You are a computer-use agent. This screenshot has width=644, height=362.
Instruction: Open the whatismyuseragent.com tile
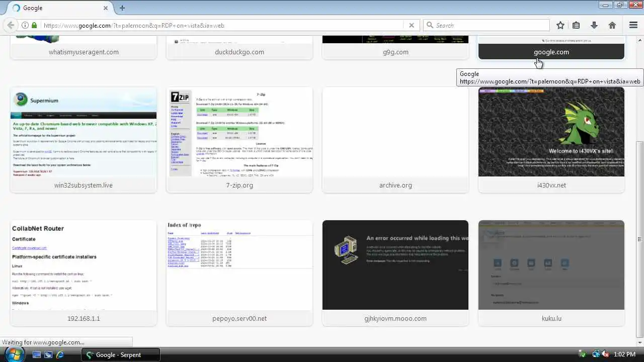[x=84, y=48]
